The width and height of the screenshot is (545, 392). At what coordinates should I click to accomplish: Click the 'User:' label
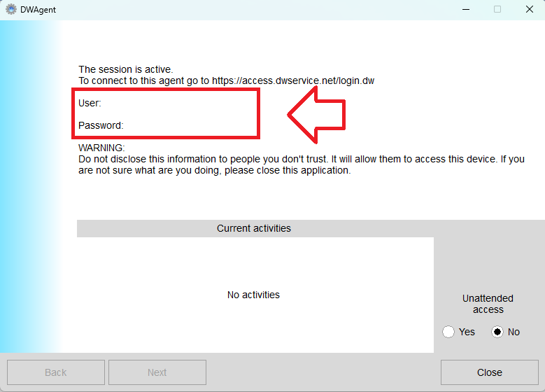(90, 103)
